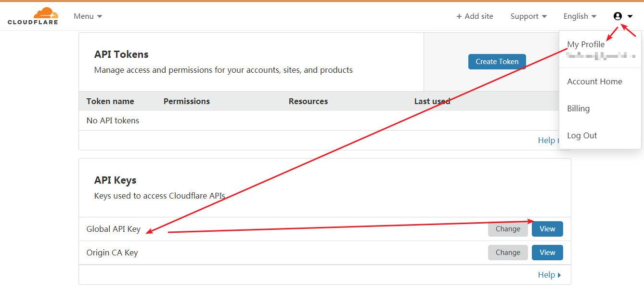Open the English language dropdown
The image size is (644, 294).
(x=580, y=16)
